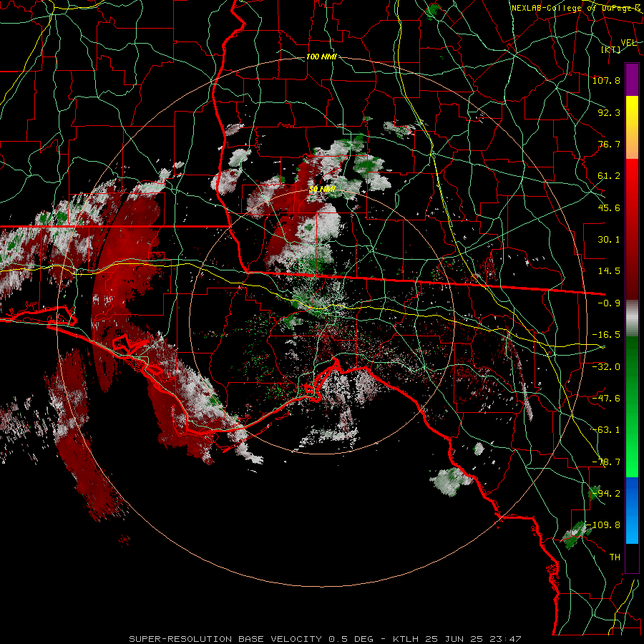
Task: Click the -47.6 legend value
Action: tap(606, 399)
